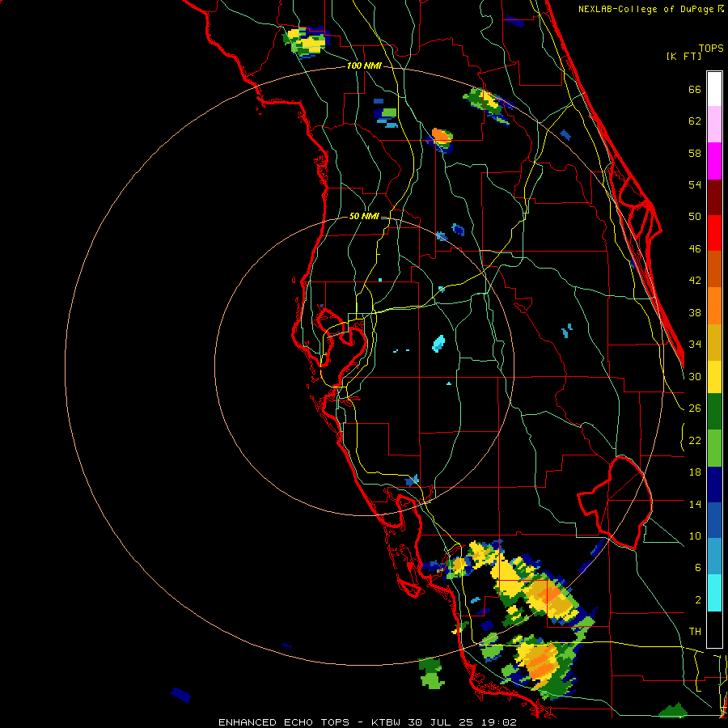
Task: Click the 38 value on the scale
Action: pyautogui.click(x=695, y=312)
